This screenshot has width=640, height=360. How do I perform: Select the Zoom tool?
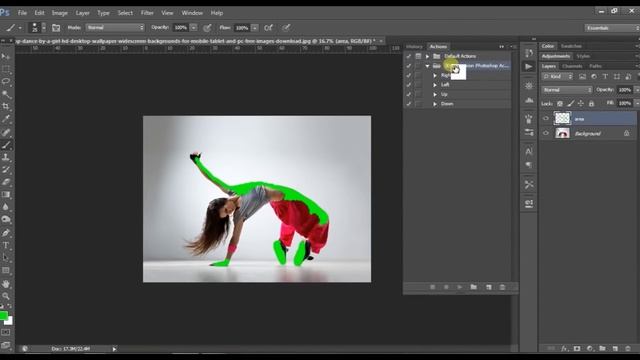click(x=6, y=296)
